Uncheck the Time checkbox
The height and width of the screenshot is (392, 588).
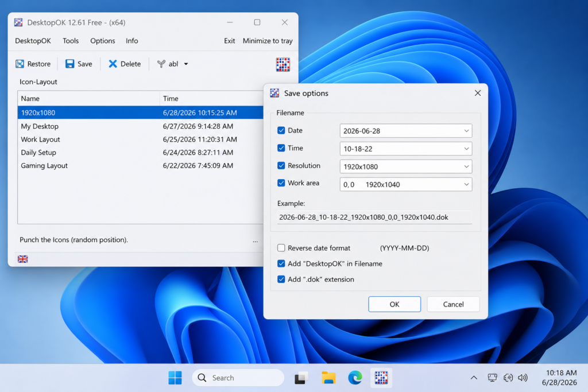[x=281, y=148]
